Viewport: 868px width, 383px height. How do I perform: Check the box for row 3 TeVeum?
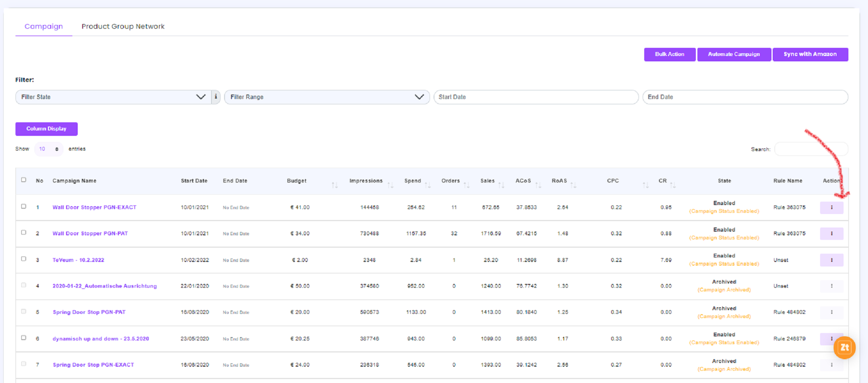(24, 259)
